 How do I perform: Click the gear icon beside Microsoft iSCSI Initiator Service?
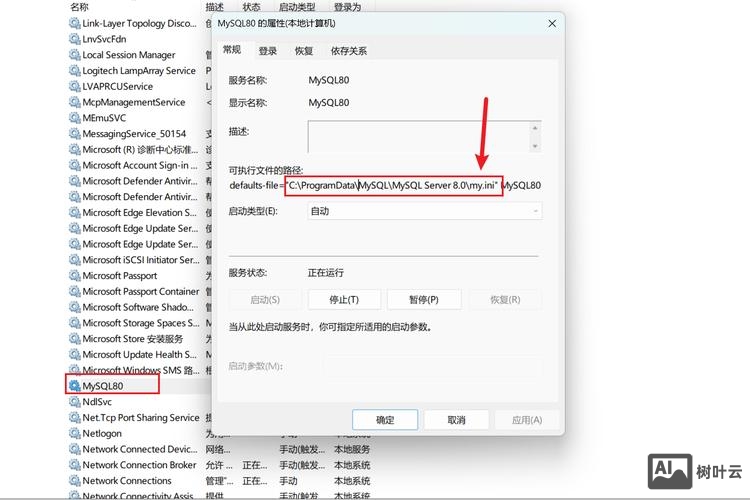pyautogui.click(x=74, y=260)
